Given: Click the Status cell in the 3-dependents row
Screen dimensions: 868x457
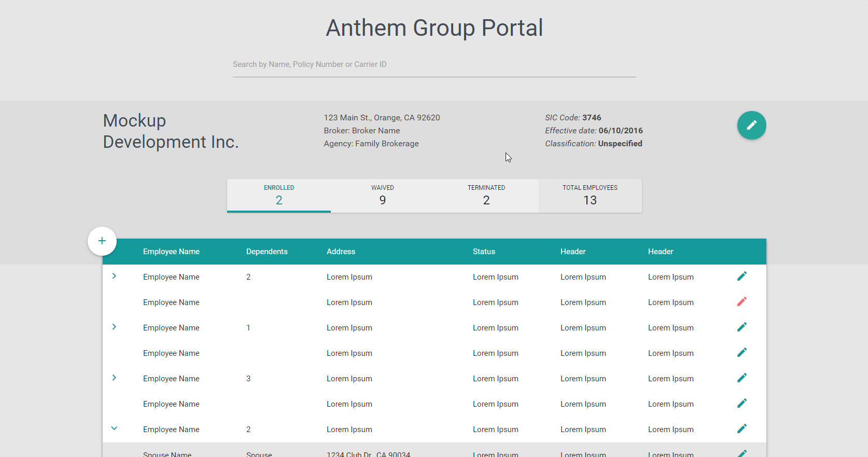Looking at the screenshot, I should tap(496, 379).
